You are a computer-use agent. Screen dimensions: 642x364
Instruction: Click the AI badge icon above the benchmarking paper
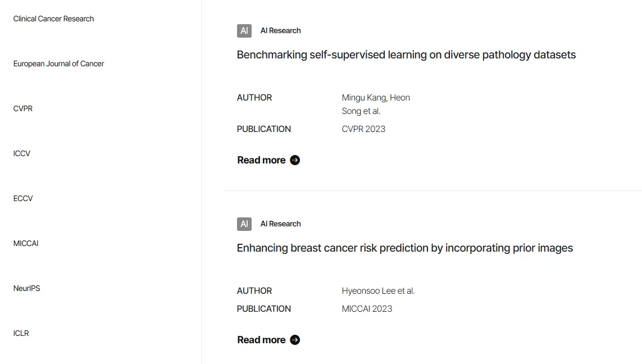pyautogui.click(x=244, y=31)
